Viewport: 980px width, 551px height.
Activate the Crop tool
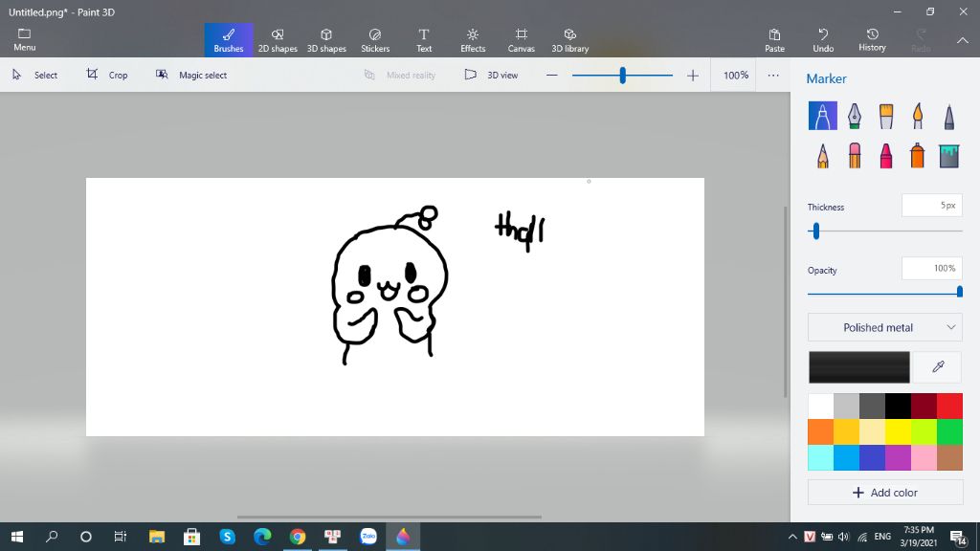point(107,75)
